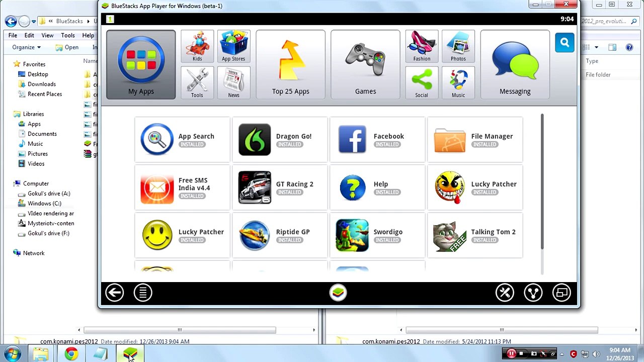
Task: Open the Messaging category
Action: (x=515, y=65)
